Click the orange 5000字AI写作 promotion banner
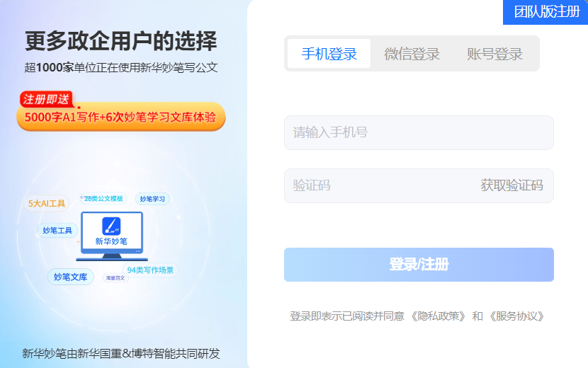The width and height of the screenshot is (588, 368). (120, 118)
